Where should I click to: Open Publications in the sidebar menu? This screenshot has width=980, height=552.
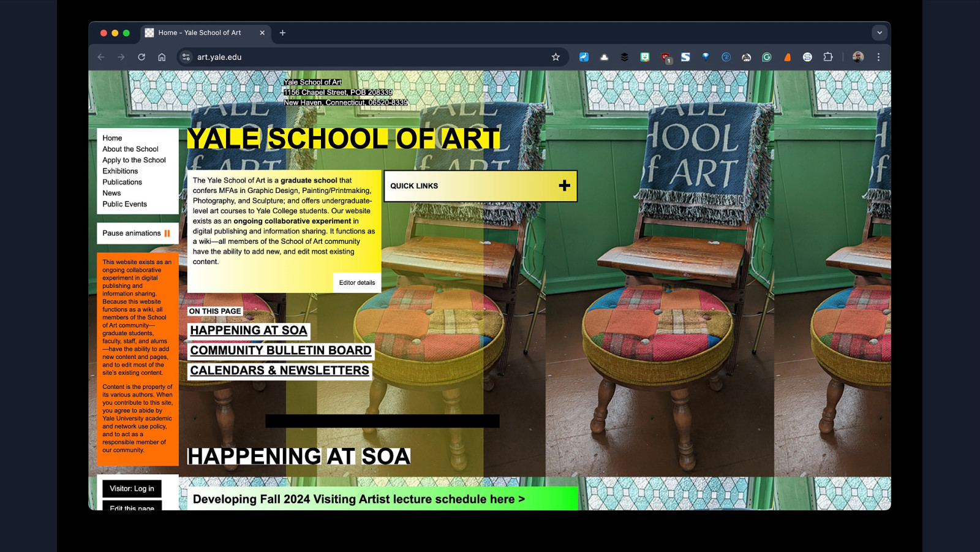[122, 183]
